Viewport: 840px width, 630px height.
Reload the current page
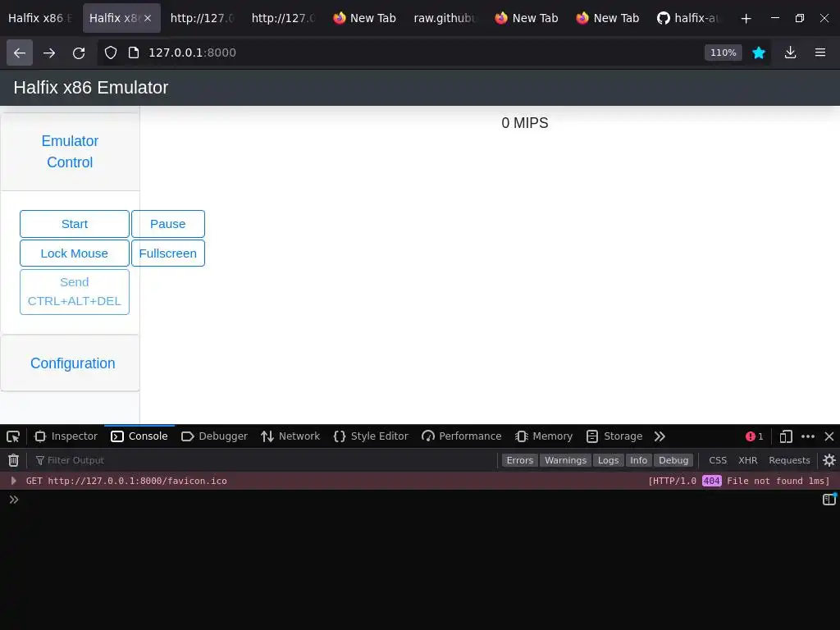click(x=79, y=52)
